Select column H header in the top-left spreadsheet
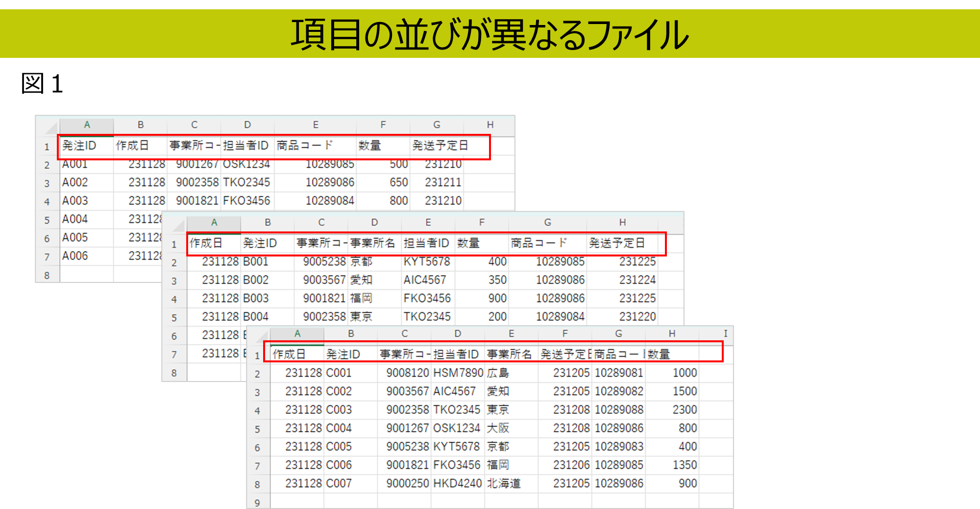The image size is (980, 509). click(x=490, y=125)
